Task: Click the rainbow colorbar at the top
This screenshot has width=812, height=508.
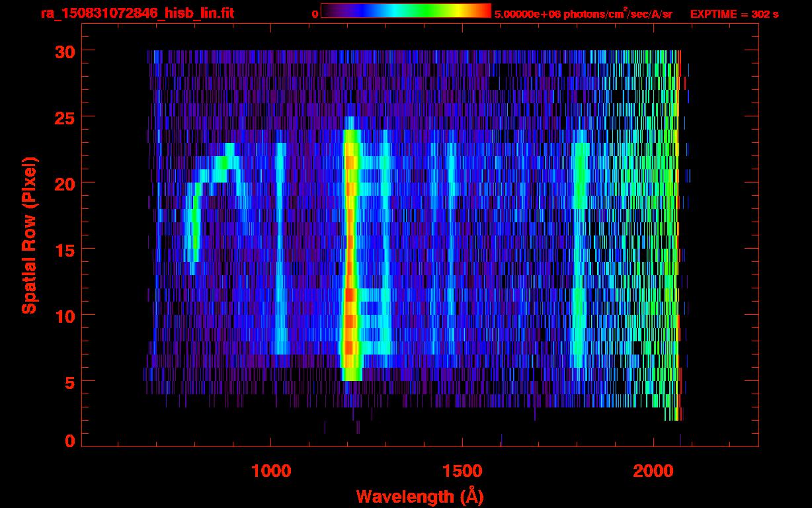Action: 405,11
